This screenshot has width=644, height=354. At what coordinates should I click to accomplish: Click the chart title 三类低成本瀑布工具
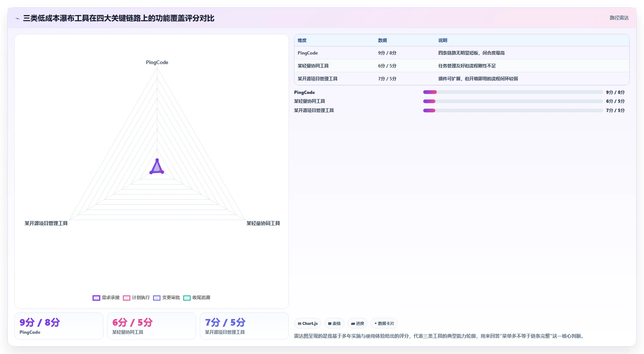pos(118,18)
